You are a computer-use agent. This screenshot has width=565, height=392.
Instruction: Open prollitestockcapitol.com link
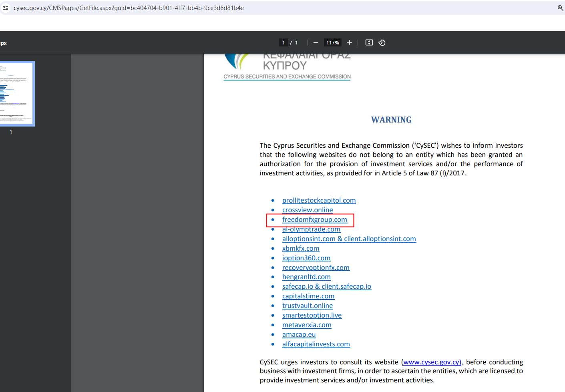319,200
